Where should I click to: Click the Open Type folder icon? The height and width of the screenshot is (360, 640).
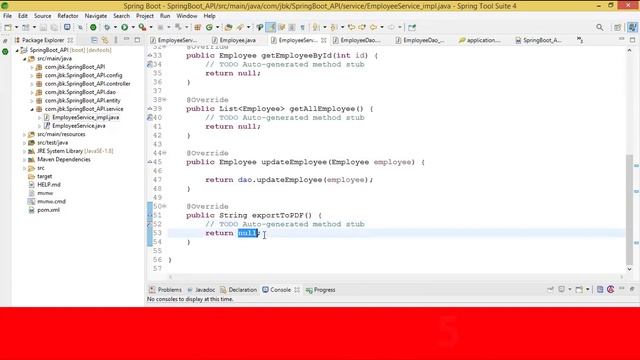(229, 27)
